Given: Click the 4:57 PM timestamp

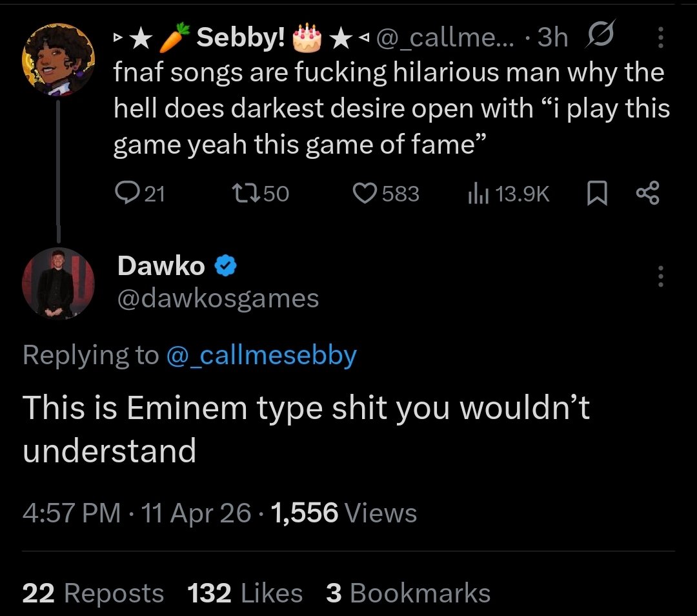Looking at the screenshot, I should [72, 513].
